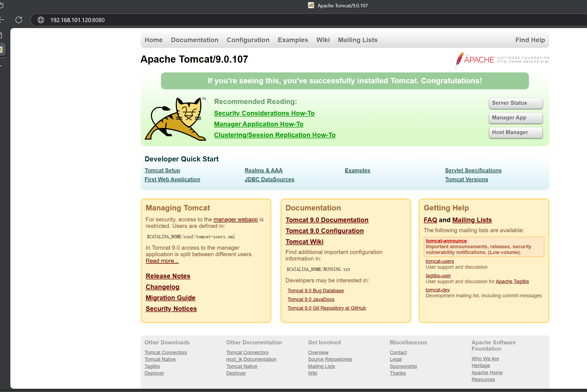
Task: Click the Contact link under Miscellaneous
Action: (x=398, y=353)
